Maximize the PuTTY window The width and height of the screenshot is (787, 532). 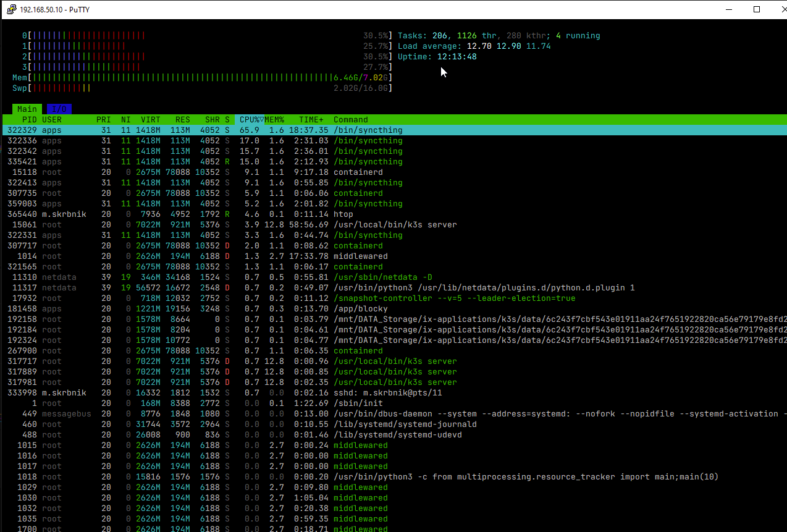pos(757,9)
